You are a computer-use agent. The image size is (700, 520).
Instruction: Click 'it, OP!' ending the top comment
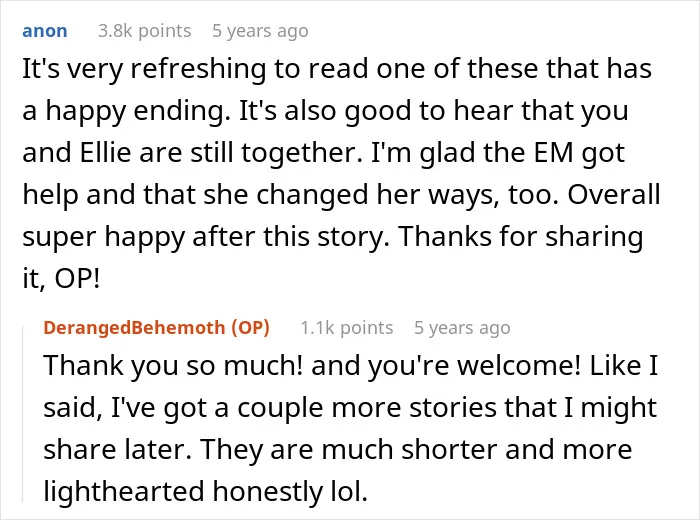click(61, 279)
